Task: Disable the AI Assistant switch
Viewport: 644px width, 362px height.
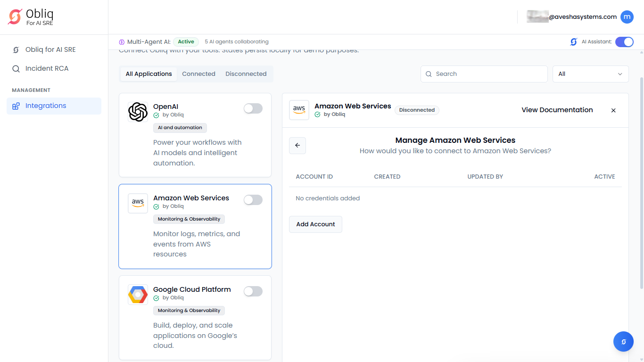Action: 624,42
